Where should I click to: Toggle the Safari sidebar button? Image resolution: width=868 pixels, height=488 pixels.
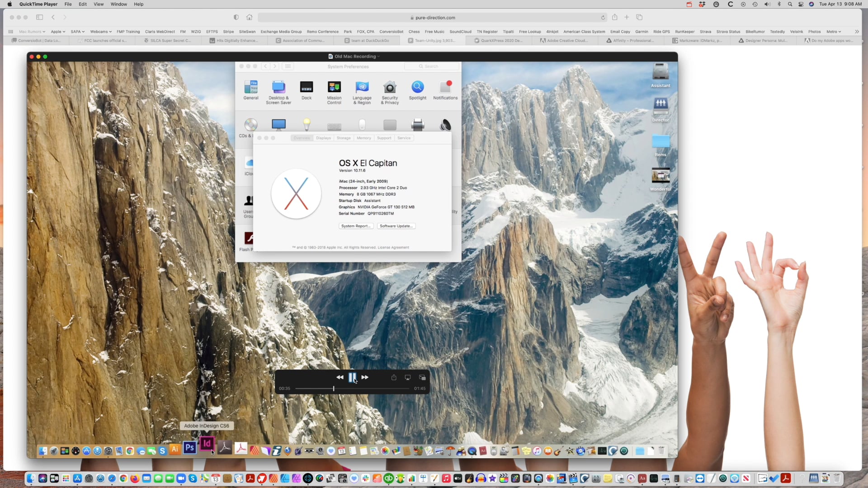(x=40, y=17)
